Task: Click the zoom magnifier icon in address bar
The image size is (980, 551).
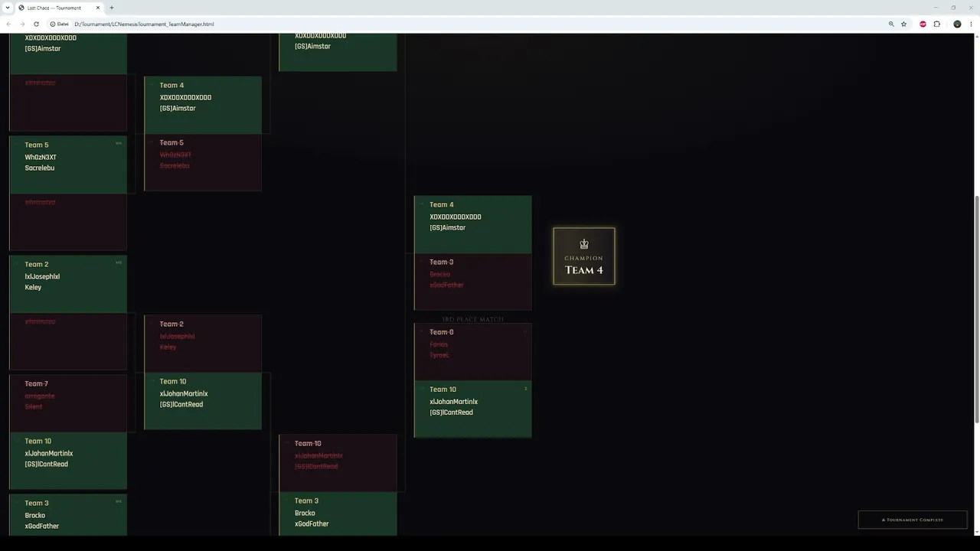Action: [x=891, y=24]
